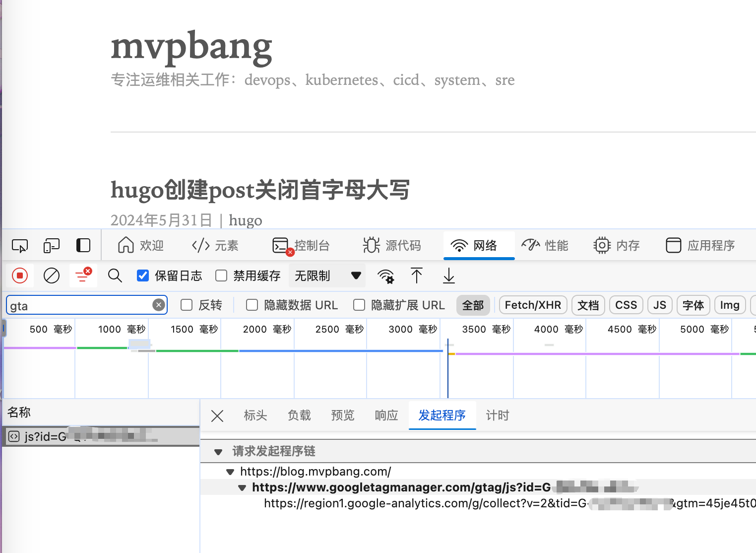
Task: Open the 控制台 console tab
Action: pyautogui.click(x=301, y=245)
